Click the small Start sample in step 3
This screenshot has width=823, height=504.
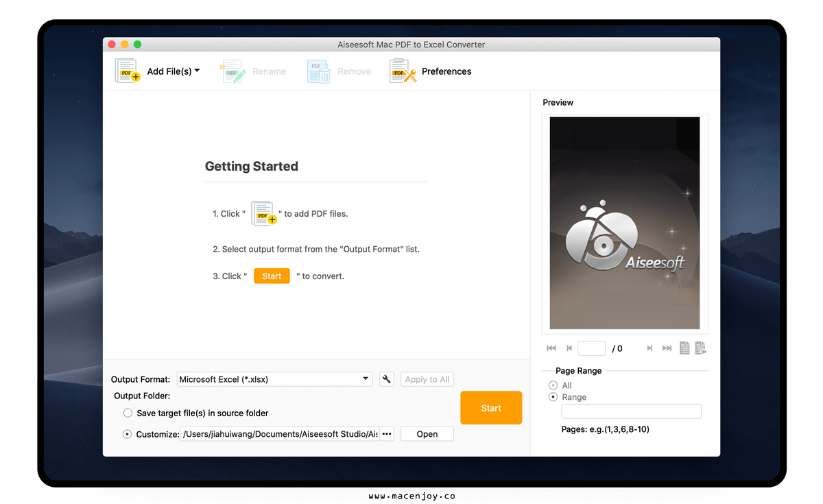tap(272, 276)
